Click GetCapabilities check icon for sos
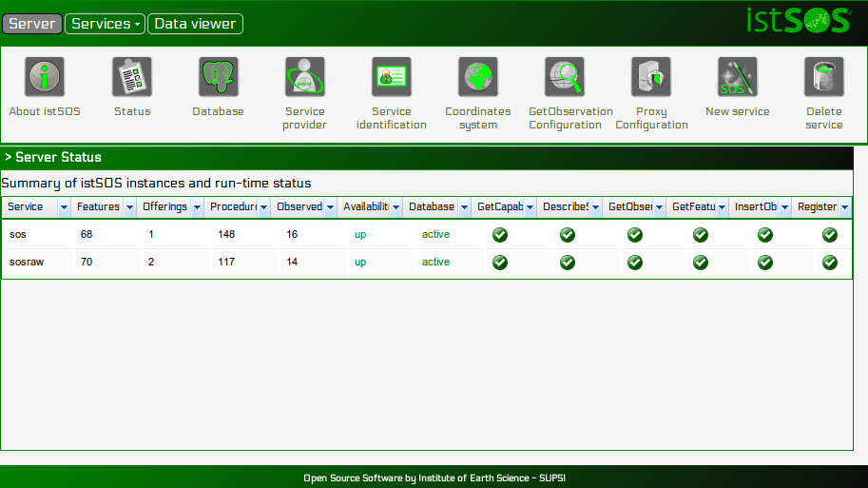The height and width of the screenshot is (488, 868). [x=500, y=235]
